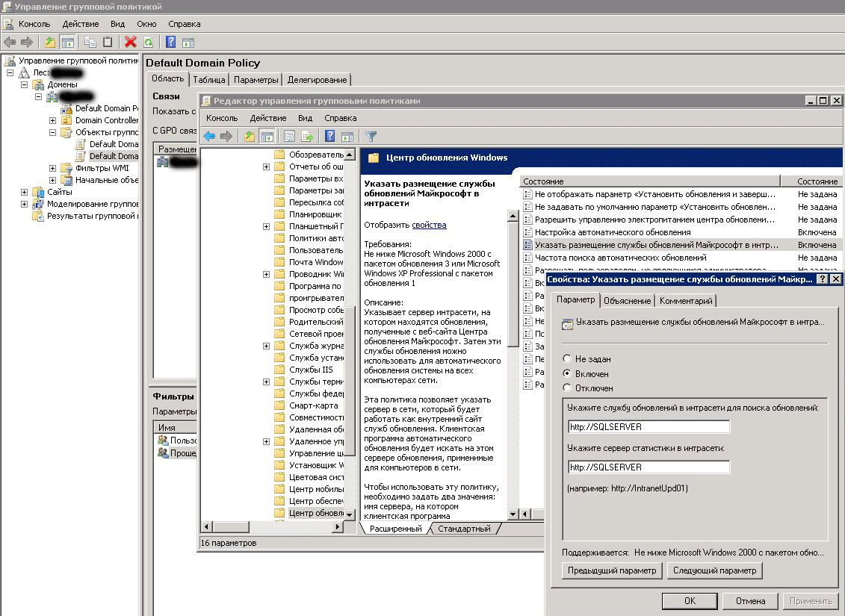Expand the "Сайты" tree node

[x=25, y=192]
